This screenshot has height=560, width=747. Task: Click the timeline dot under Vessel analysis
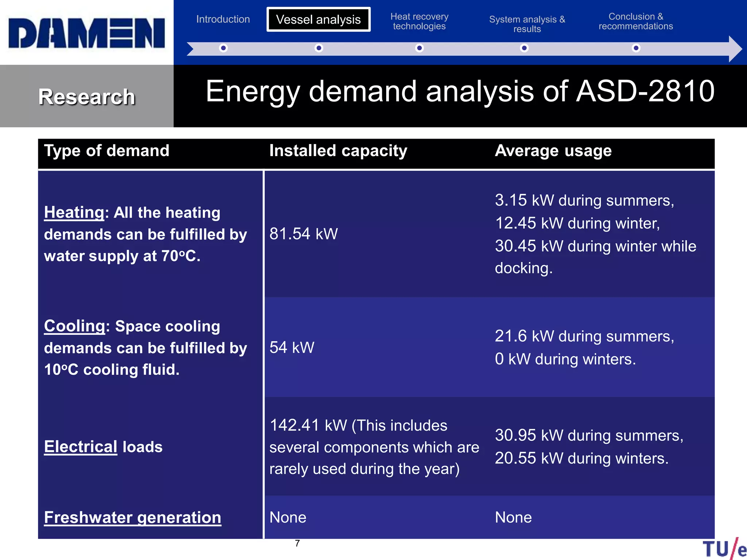(x=319, y=48)
